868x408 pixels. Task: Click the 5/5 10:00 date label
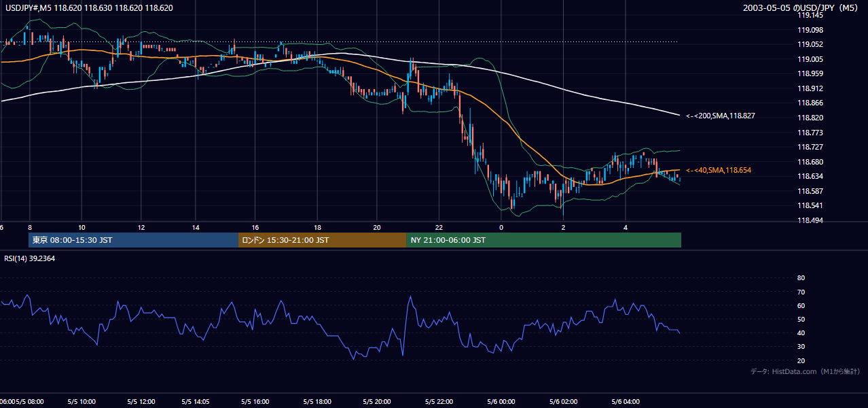82,402
